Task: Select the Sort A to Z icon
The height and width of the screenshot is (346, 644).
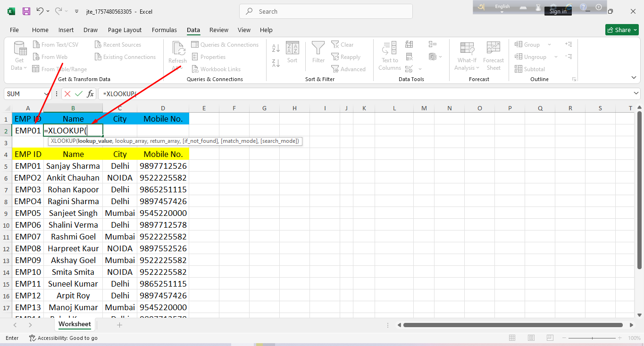Action: coord(276,48)
